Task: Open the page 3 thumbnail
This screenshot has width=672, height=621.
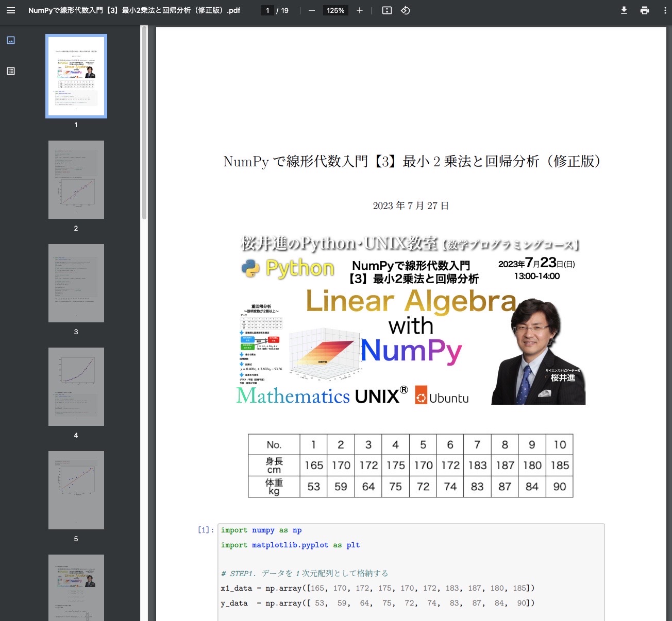Action: [x=76, y=283]
